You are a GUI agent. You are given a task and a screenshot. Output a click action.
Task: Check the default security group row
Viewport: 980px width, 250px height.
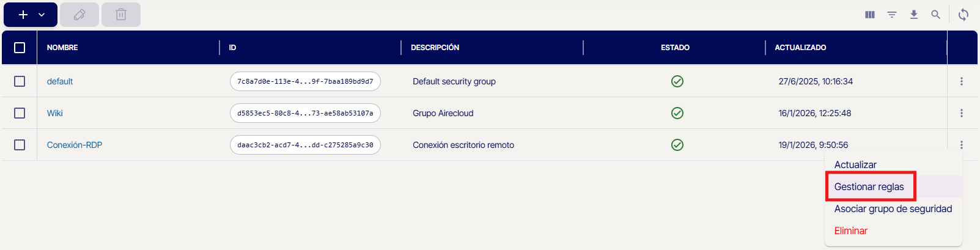tap(20, 81)
